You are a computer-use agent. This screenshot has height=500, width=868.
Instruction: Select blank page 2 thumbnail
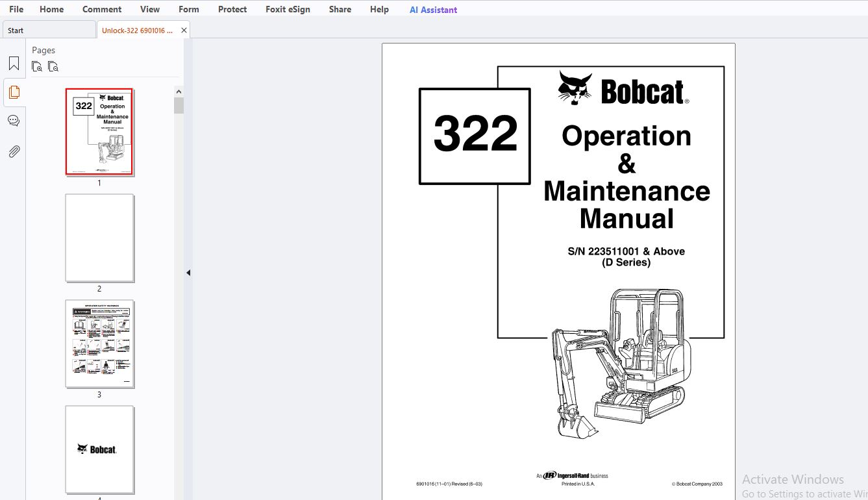click(x=99, y=238)
